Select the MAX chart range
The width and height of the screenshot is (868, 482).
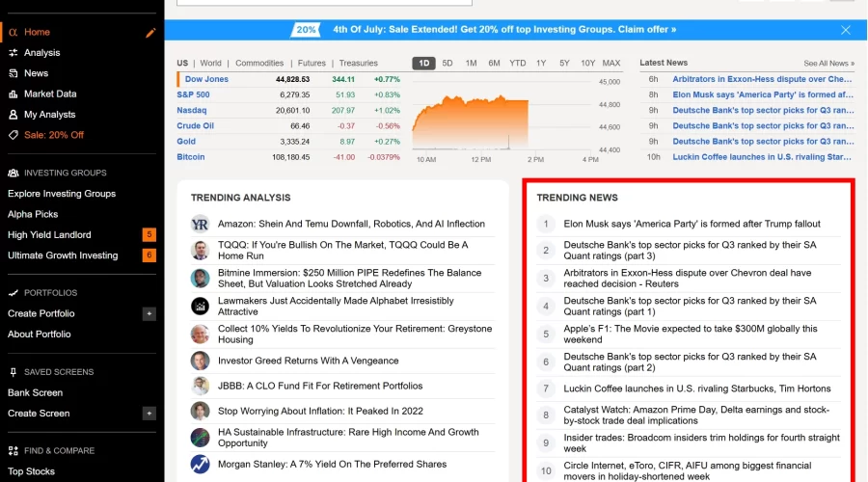coord(611,63)
